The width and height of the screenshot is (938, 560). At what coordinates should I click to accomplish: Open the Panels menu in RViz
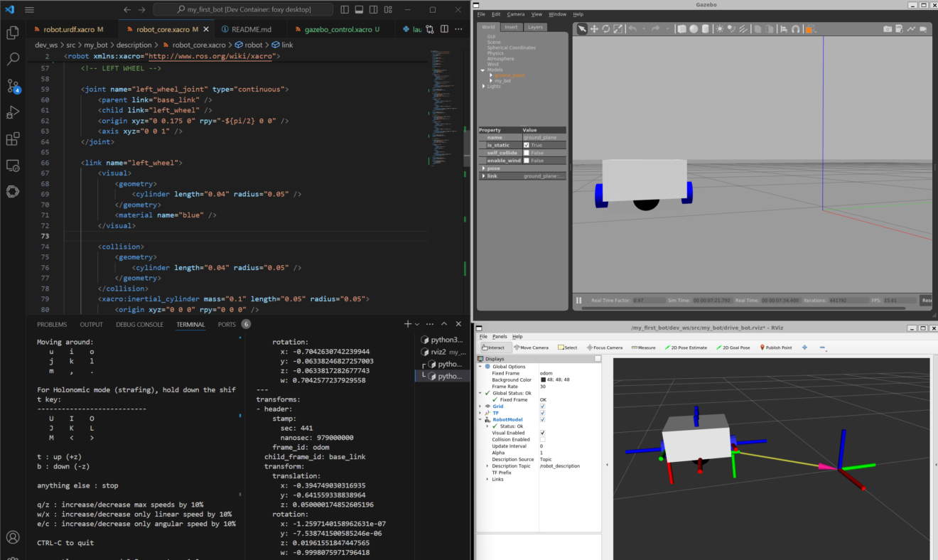click(x=502, y=338)
